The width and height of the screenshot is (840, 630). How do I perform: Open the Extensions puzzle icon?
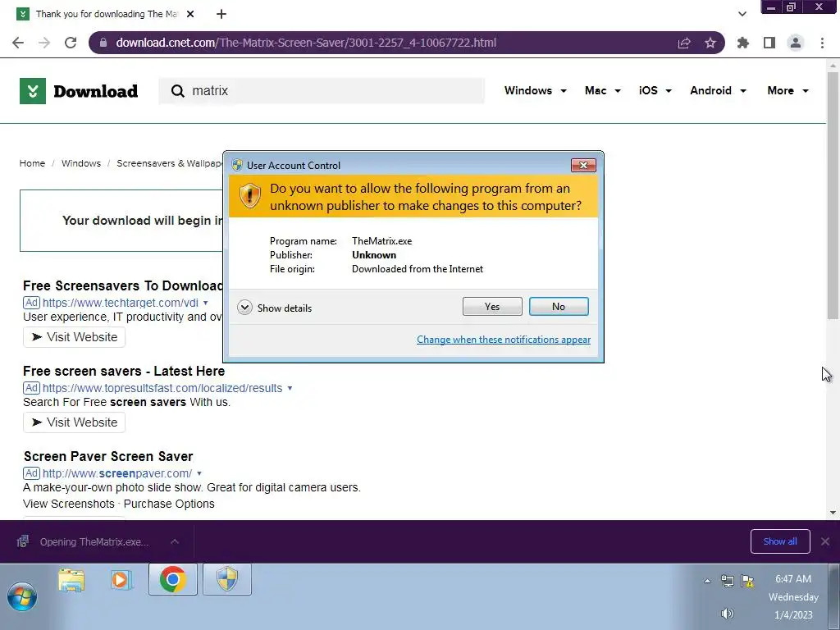tap(742, 43)
